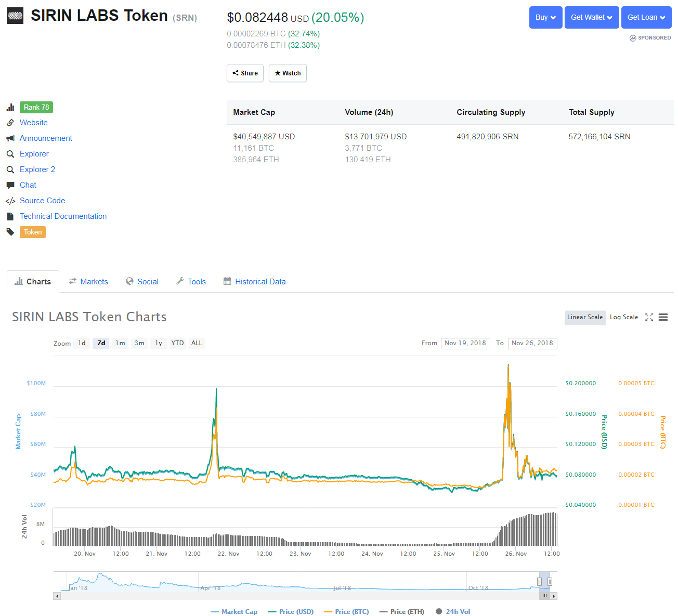This screenshot has width=678, height=616.
Task: Click the code brackets icon beside Source Code
Action: [10, 201]
